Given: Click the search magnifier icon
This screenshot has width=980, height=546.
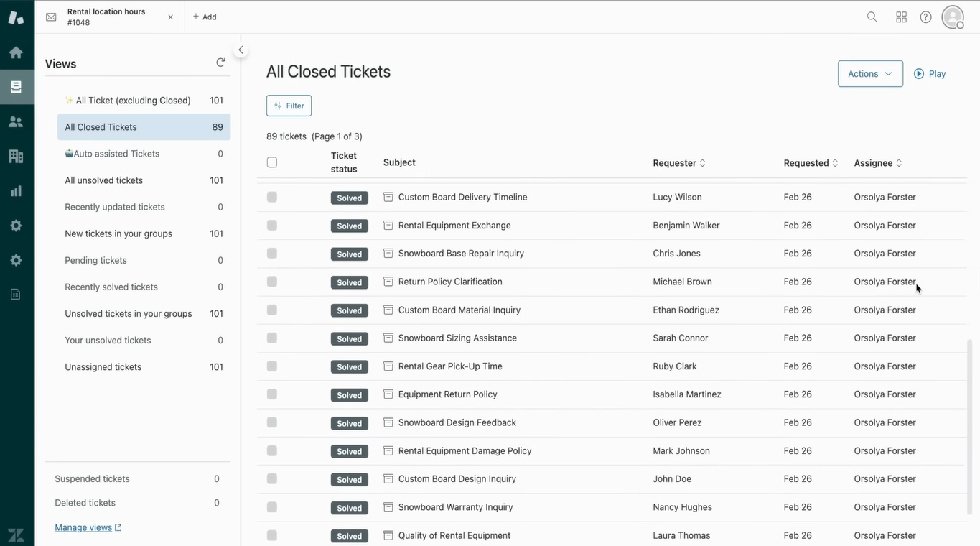Looking at the screenshot, I should click(872, 17).
